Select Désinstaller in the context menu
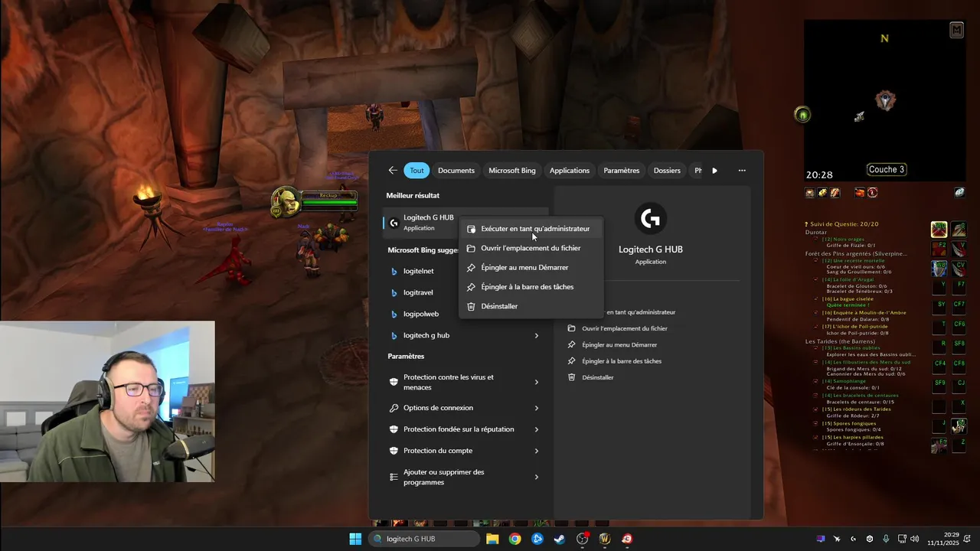 pyautogui.click(x=531, y=306)
